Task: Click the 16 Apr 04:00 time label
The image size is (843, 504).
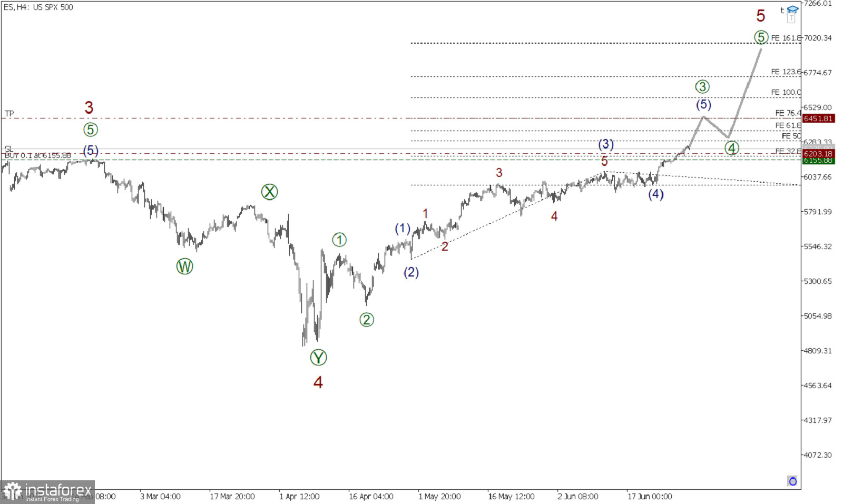Action: (x=371, y=497)
